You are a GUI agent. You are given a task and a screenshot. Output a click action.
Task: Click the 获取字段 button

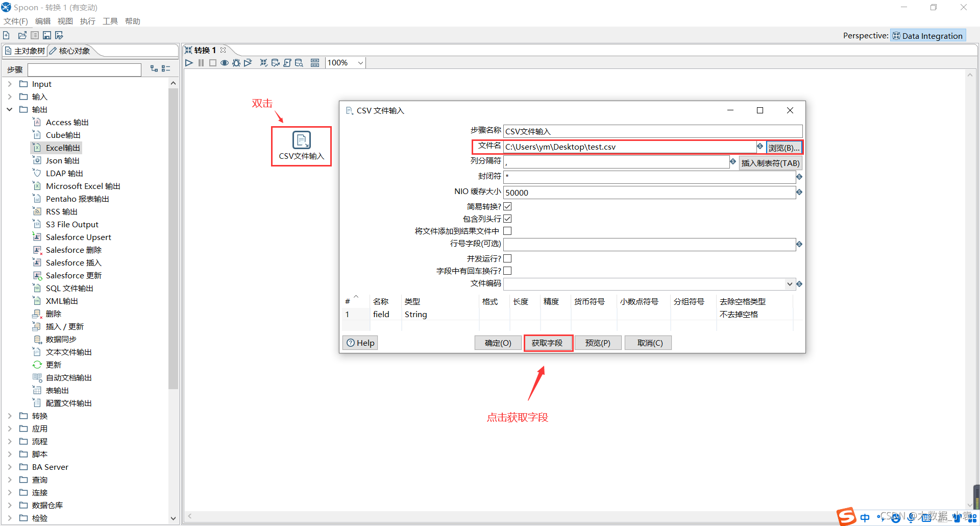click(x=547, y=343)
